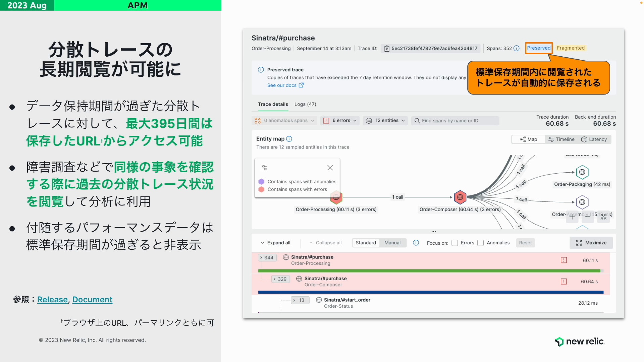644x362 pixels.
Task: Open the See our docs link
Action: (x=282, y=85)
